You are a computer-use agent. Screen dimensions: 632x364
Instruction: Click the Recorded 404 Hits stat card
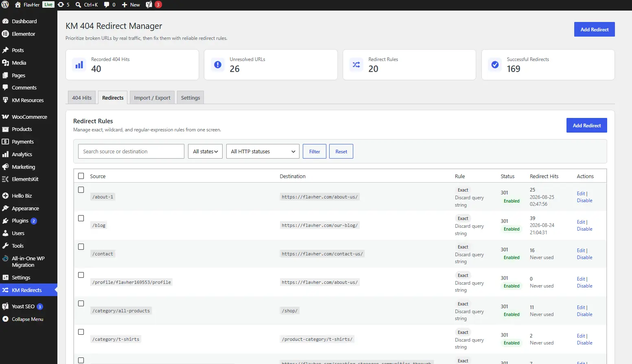click(x=132, y=65)
